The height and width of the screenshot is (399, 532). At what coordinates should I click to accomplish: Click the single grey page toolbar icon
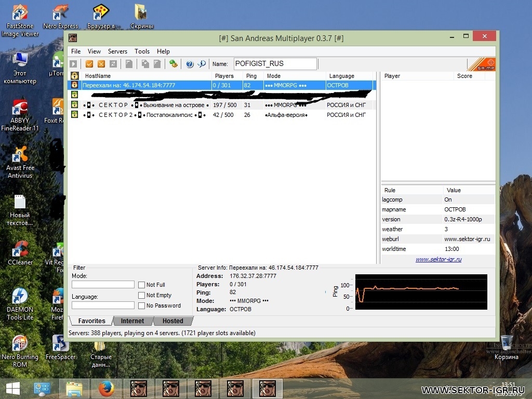click(x=129, y=64)
